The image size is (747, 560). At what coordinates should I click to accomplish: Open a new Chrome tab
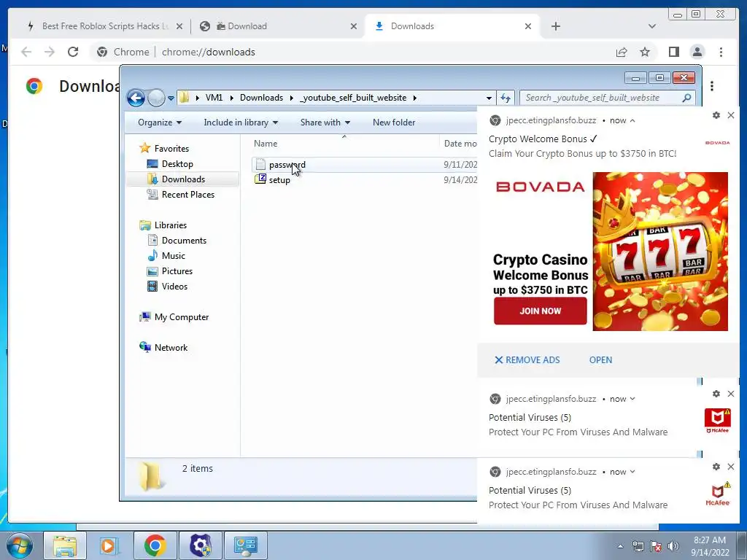tap(555, 26)
